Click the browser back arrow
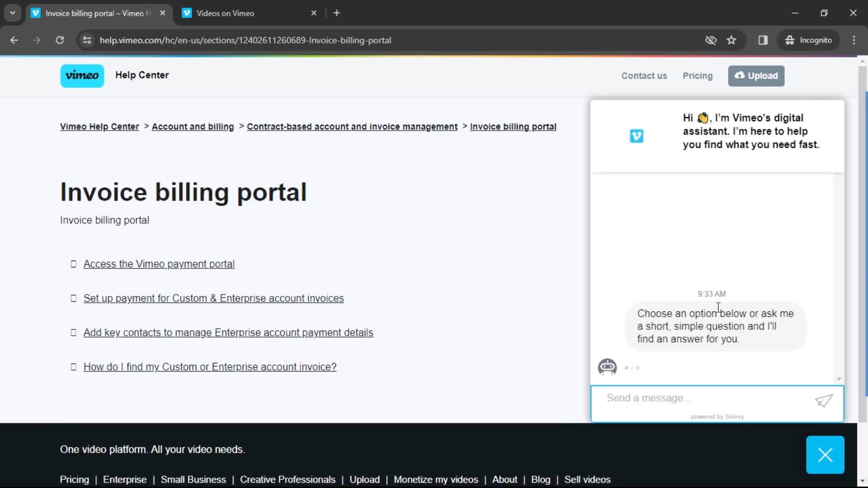 [x=14, y=40]
